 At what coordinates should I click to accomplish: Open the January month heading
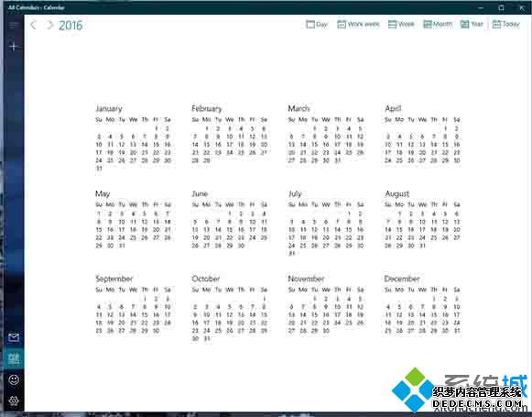(x=109, y=109)
